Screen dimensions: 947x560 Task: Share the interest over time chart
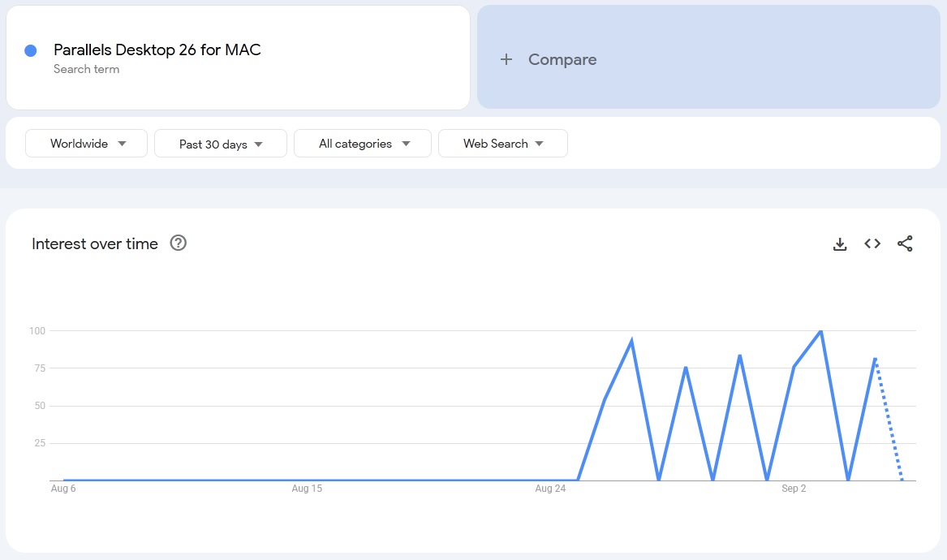click(905, 243)
